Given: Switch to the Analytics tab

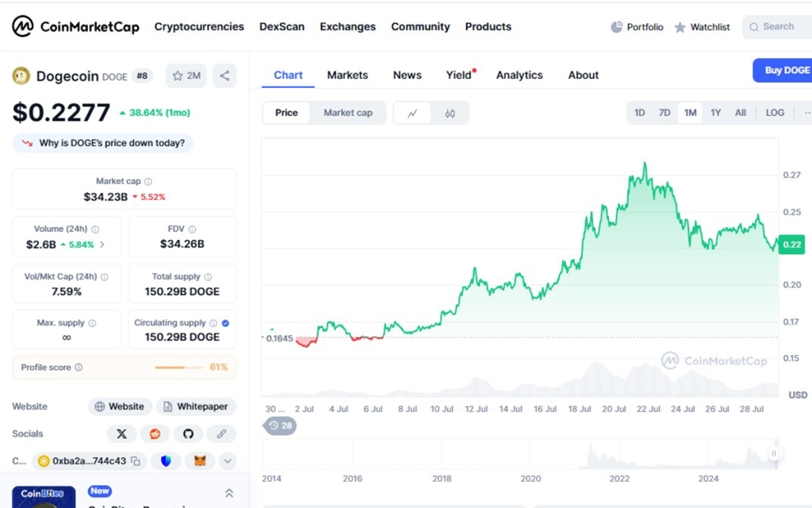Looking at the screenshot, I should click(x=519, y=75).
